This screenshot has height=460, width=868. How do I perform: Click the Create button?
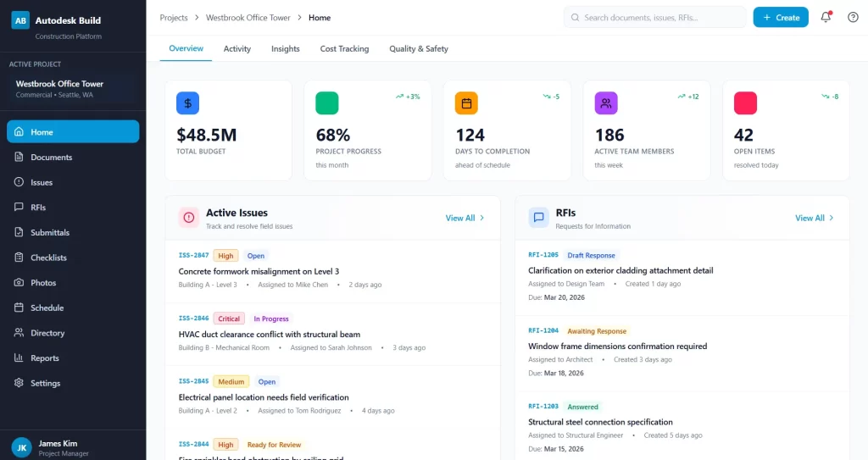coord(780,17)
